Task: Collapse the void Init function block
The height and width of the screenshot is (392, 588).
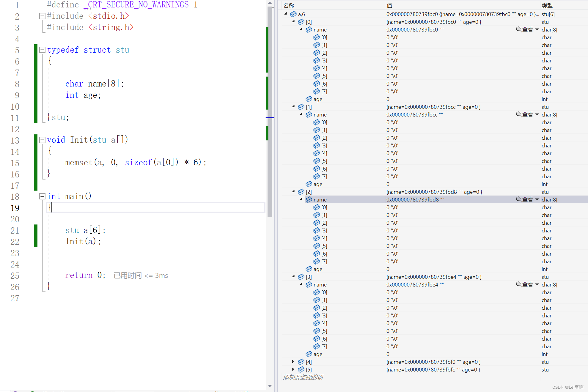Action: pyautogui.click(x=42, y=140)
